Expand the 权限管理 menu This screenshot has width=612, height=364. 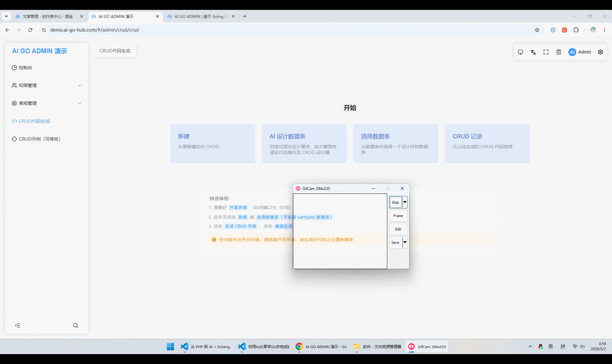tap(47, 85)
